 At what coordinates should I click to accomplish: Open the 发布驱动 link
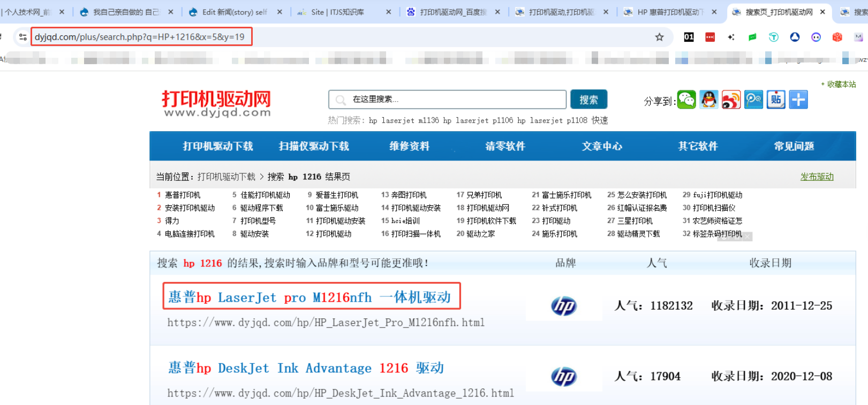coord(817,177)
